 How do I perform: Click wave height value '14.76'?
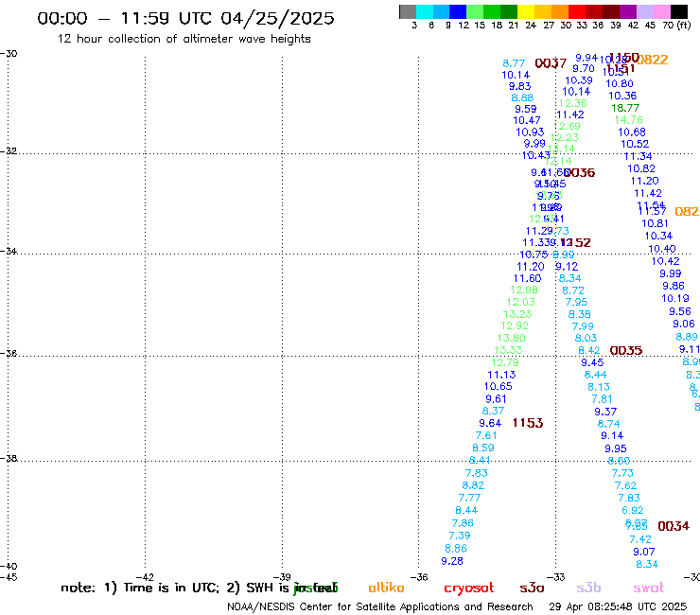point(628,120)
